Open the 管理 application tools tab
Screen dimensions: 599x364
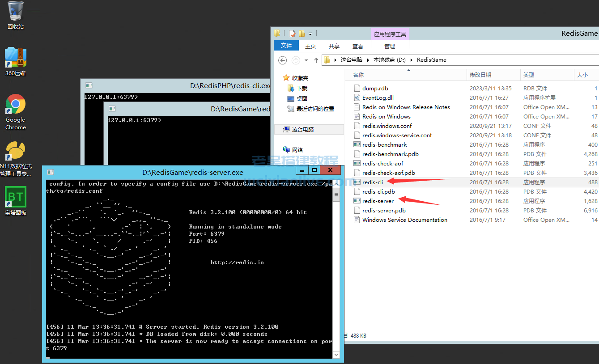coord(389,46)
